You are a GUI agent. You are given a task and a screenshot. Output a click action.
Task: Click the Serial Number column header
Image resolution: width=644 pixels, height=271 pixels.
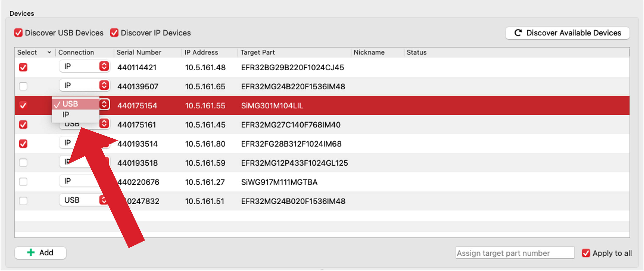click(139, 52)
